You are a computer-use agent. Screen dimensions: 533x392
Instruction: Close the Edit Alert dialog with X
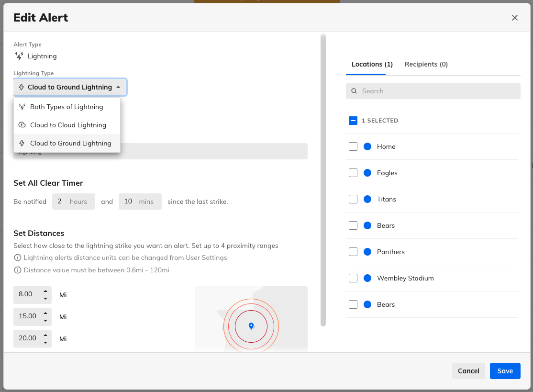515,18
